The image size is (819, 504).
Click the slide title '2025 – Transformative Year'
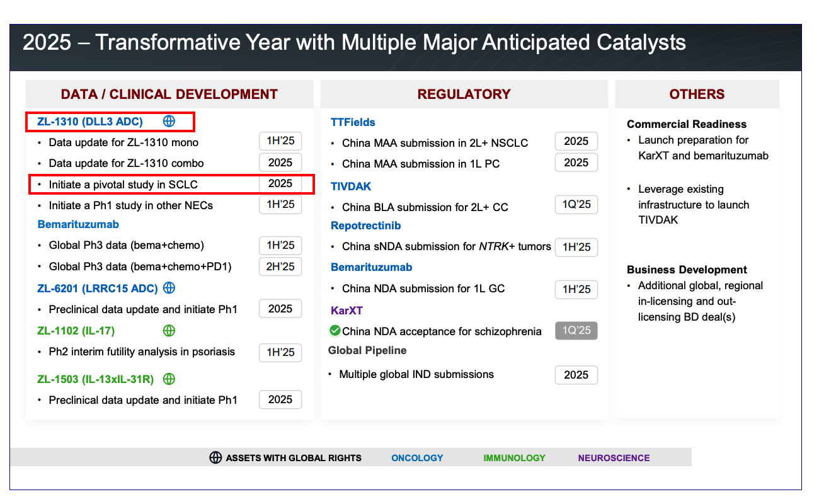(x=355, y=42)
